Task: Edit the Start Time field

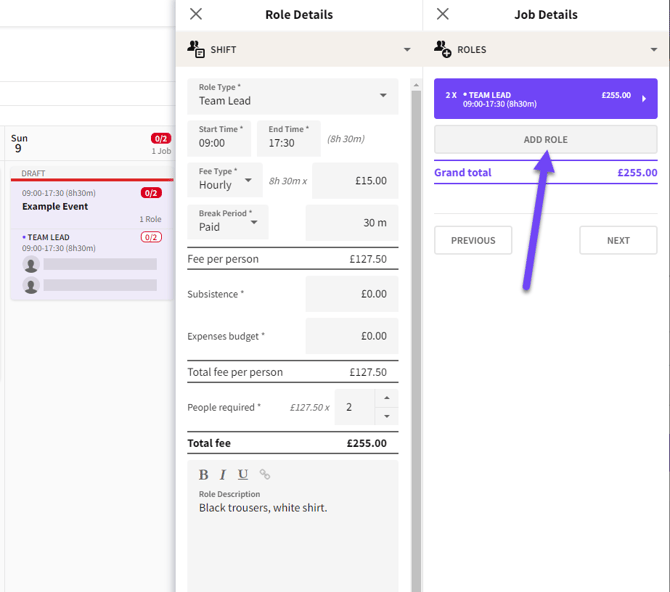Action: click(219, 138)
